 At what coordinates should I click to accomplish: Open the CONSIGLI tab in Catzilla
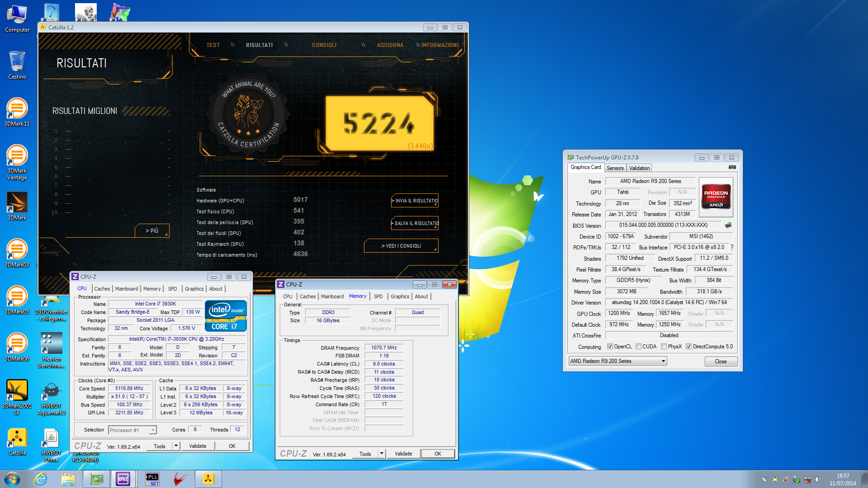pyautogui.click(x=324, y=45)
